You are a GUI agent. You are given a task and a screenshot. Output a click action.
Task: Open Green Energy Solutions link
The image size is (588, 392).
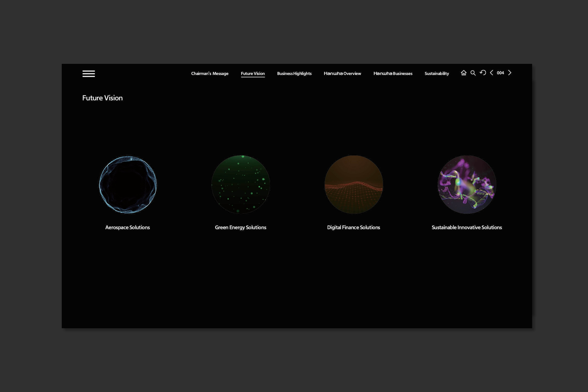[x=240, y=227]
